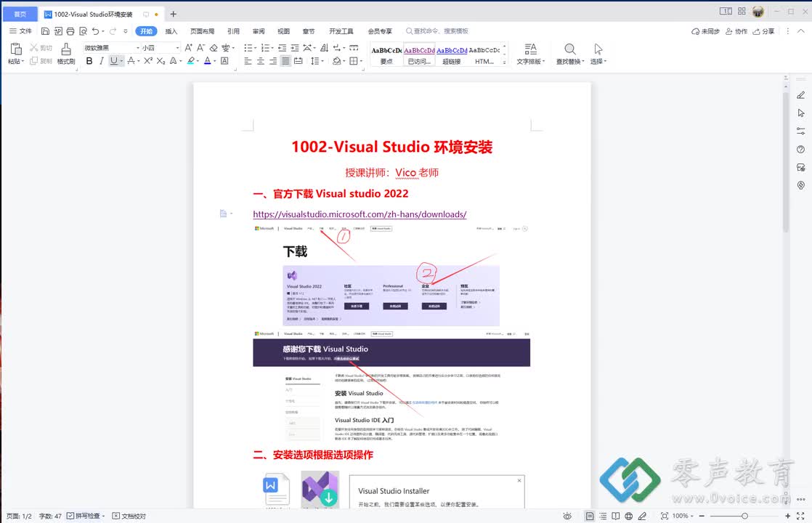Image resolution: width=812 pixels, height=523 pixels.
Task: Center align the paragraph
Action: 261,61
